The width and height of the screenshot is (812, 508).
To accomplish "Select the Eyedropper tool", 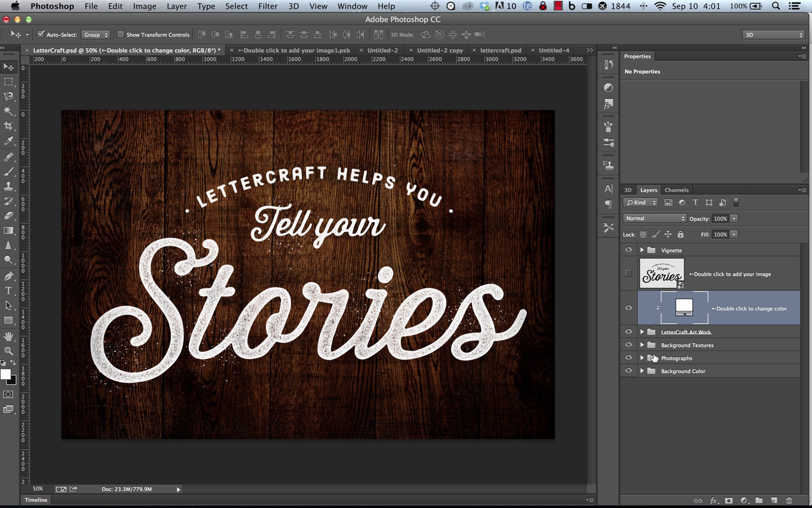I will tap(8, 141).
